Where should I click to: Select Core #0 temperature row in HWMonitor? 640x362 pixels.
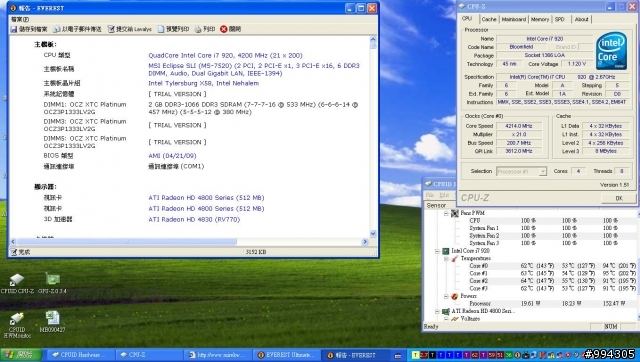[552, 266]
